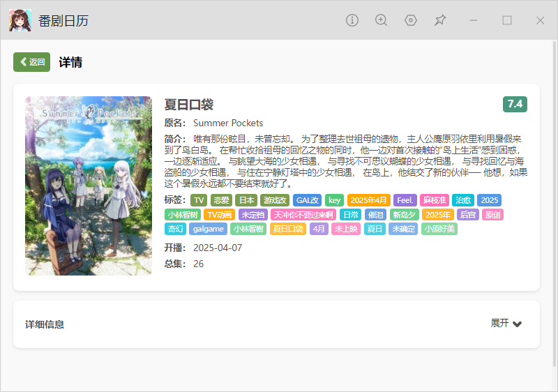This screenshot has width=558, height=392.
Task: Click the 治愈 tag
Action: click(463, 200)
